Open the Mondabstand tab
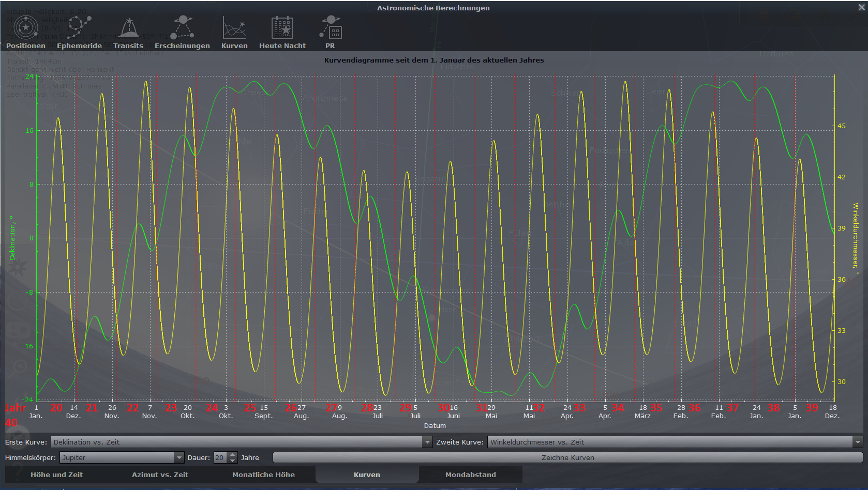 (471, 474)
